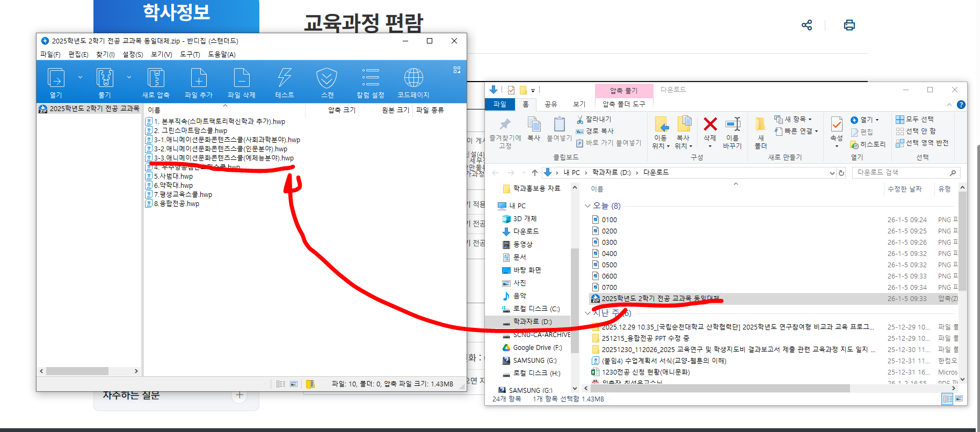
Task: Click the Bandizip Extract (풀기) icon
Action: [105, 78]
